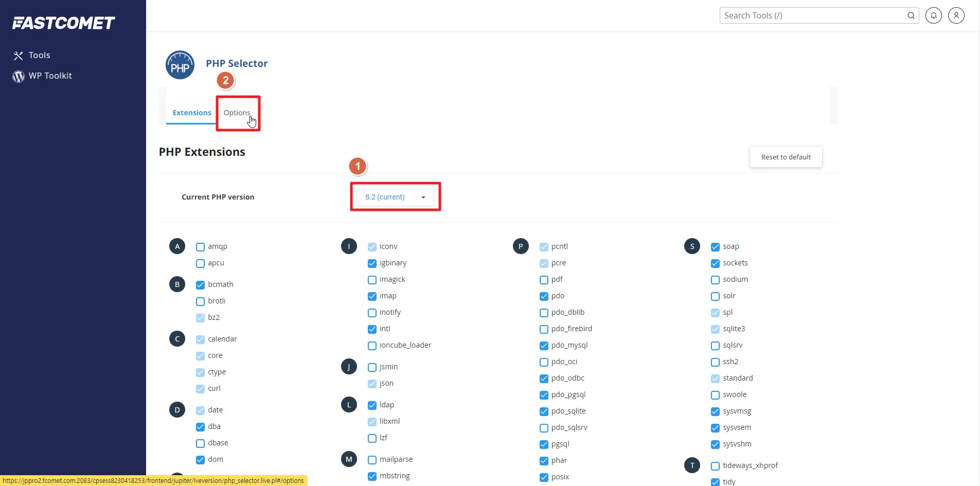This screenshot has width=980, height=486.
Task: Disable the phar extension
Action: point(544,461)
